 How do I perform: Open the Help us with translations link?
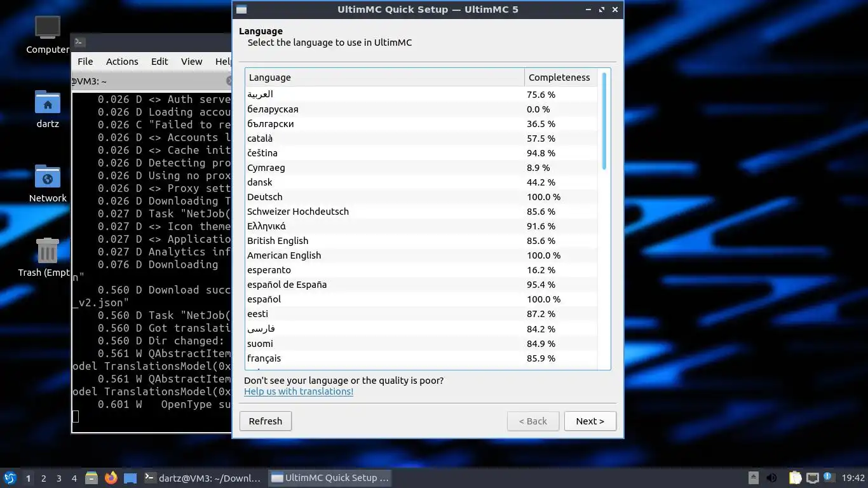299,391
